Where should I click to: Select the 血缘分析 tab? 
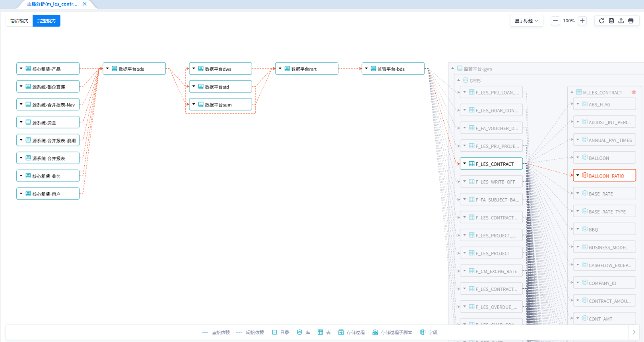click(x=52, y=4)
